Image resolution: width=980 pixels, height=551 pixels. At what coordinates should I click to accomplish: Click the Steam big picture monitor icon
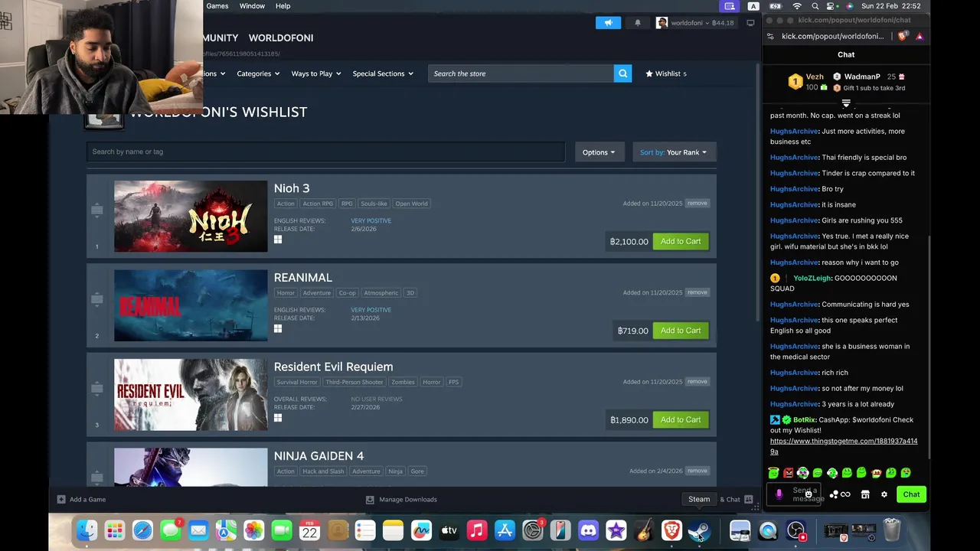tap(750, 23)
